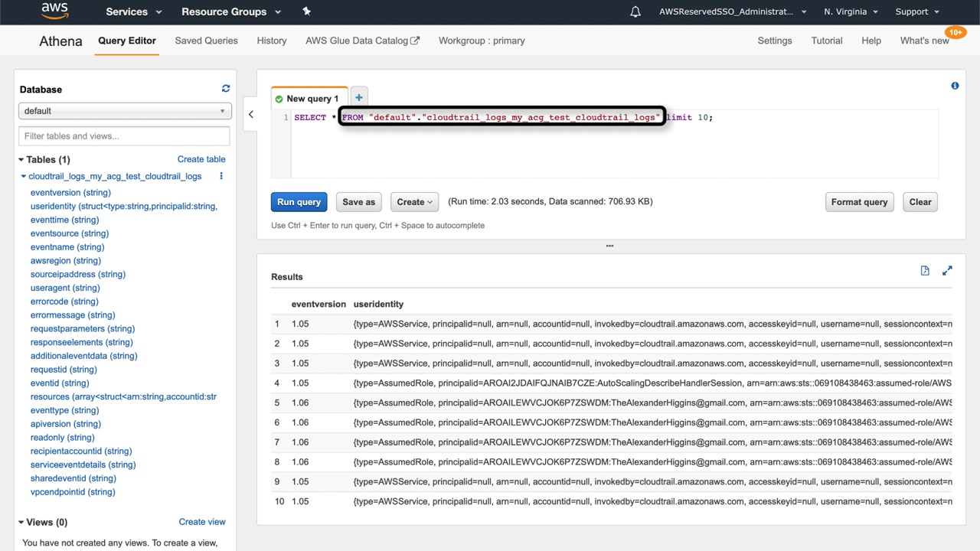The image size is (980, 551).
Task: Click the Athena service title
Action: click(60, 41)
